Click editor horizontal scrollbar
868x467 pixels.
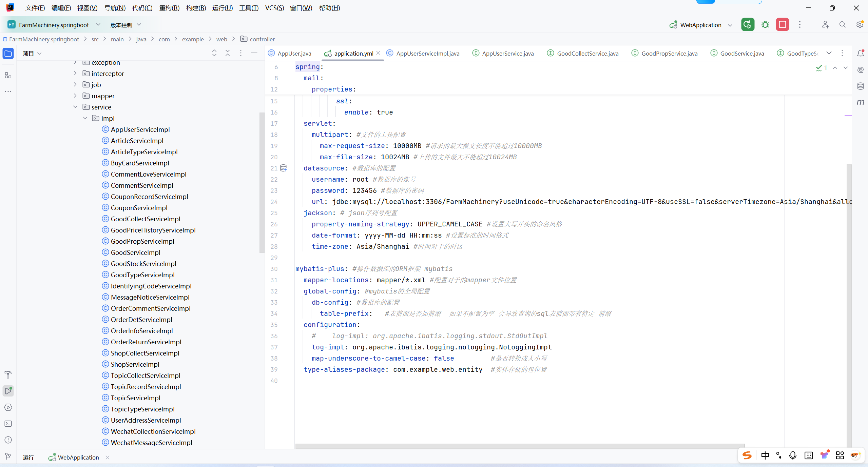[x=520, y=446]
